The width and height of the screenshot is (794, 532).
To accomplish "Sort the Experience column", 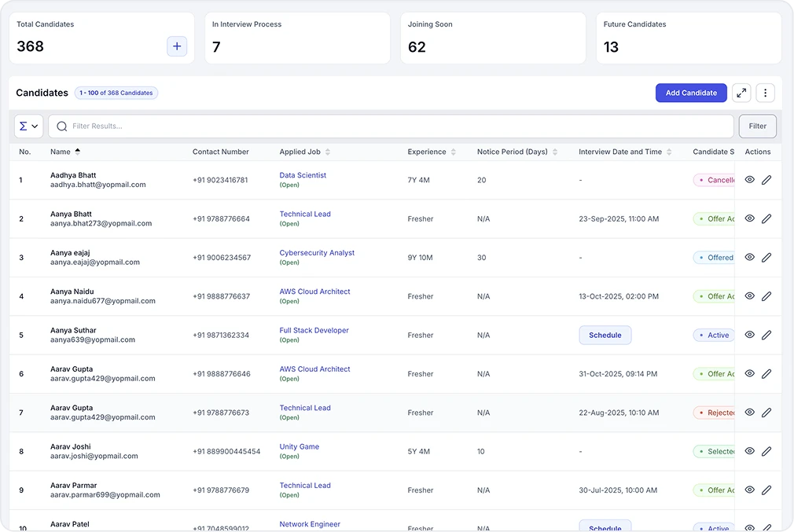I will [x=453, y=152].
